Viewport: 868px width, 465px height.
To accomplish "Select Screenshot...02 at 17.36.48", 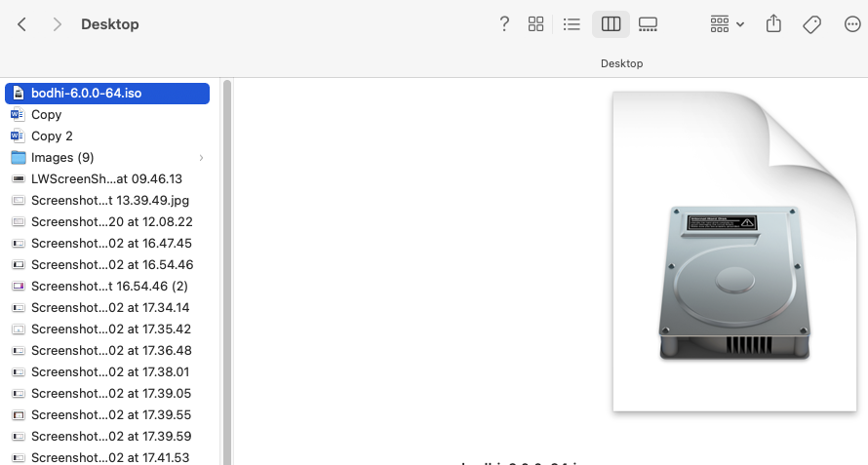I will [x=107, y=350].
